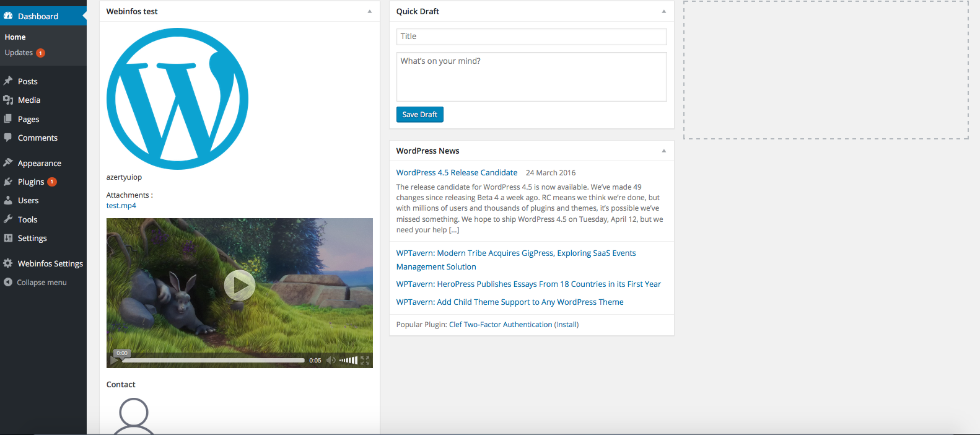Click the small play button in video controls

[x=114, y=360]
